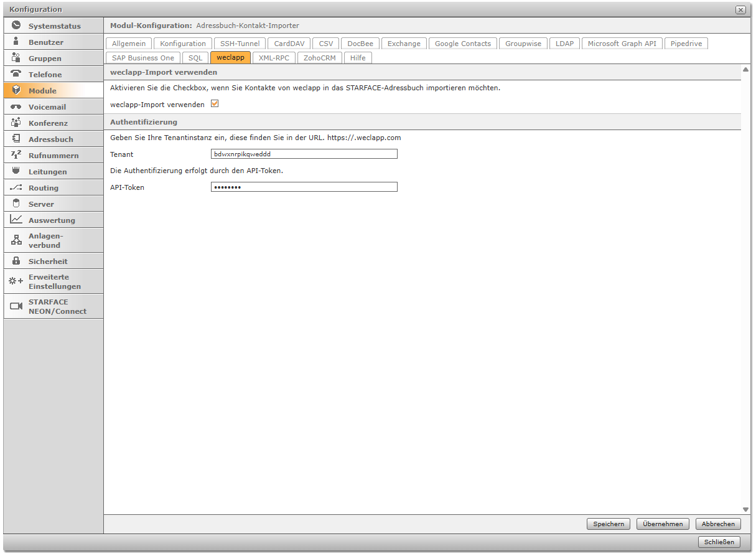Focus the API-Token password field

click(x=304, y=187)
